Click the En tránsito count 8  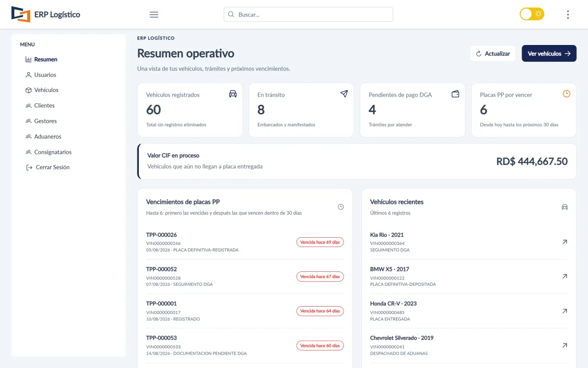(x=261, y=110)
